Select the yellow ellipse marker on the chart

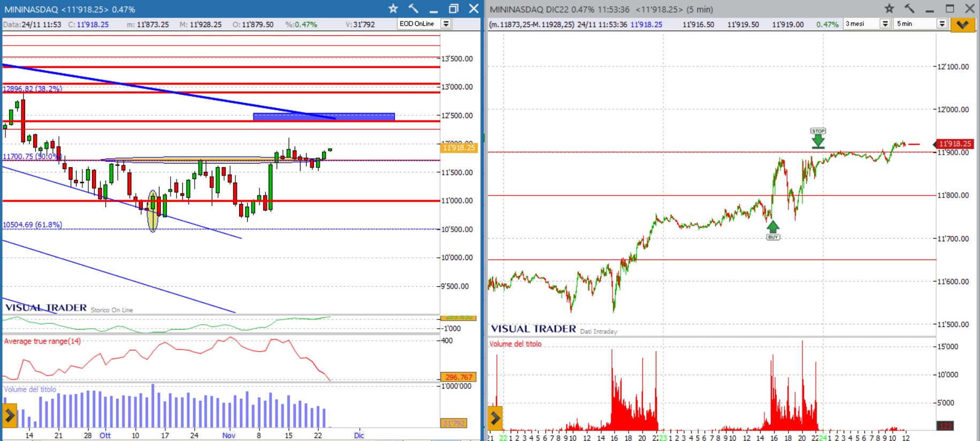(153, 211)
